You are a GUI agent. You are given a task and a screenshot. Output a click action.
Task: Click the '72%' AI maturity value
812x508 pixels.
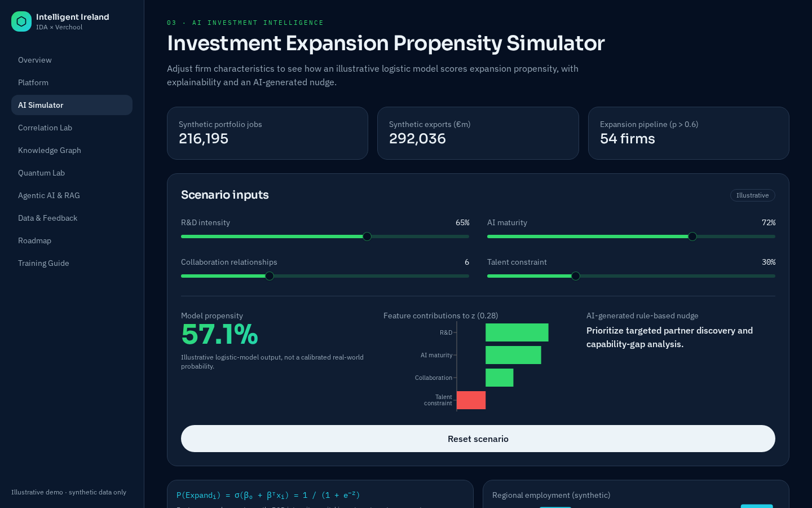(769, 222)
